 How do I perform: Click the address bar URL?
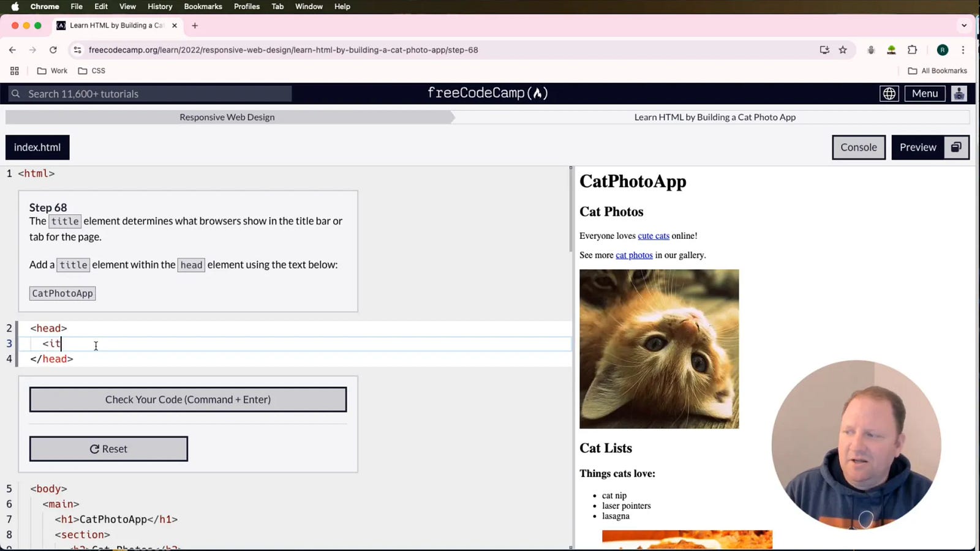284,50
